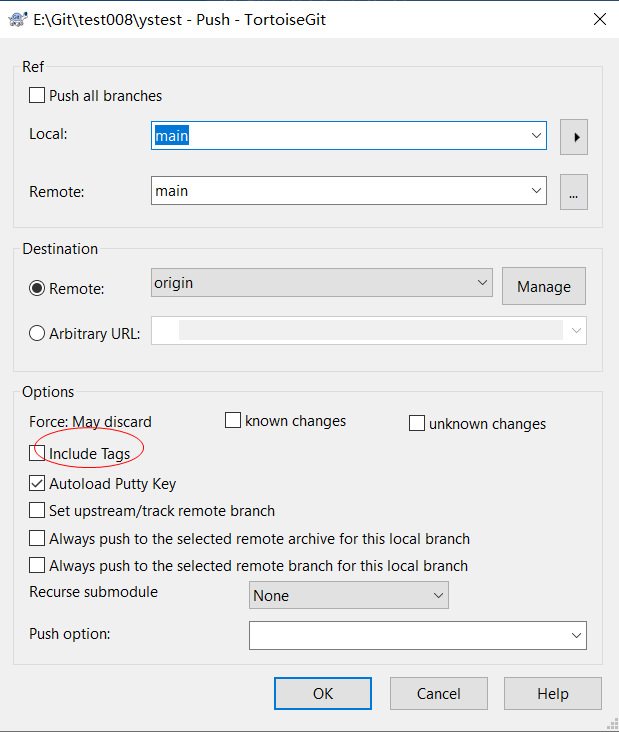Click the Push option combo box
This screenshot has width=619, height=732.
418,635
